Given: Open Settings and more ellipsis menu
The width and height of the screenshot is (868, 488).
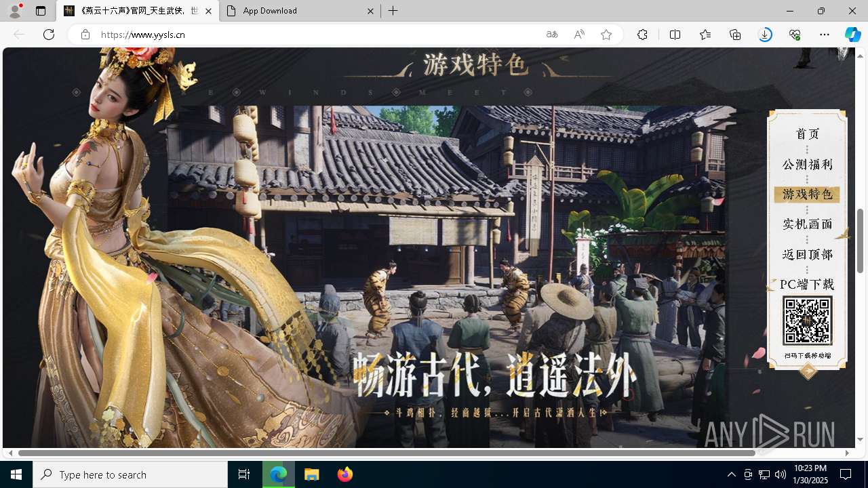Looking at the screenshot, I should 825,35.
